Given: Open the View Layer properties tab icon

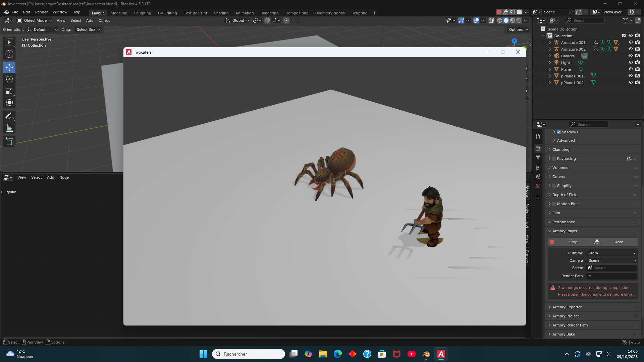Looking at the screenshot, I should tap(538, 167).
